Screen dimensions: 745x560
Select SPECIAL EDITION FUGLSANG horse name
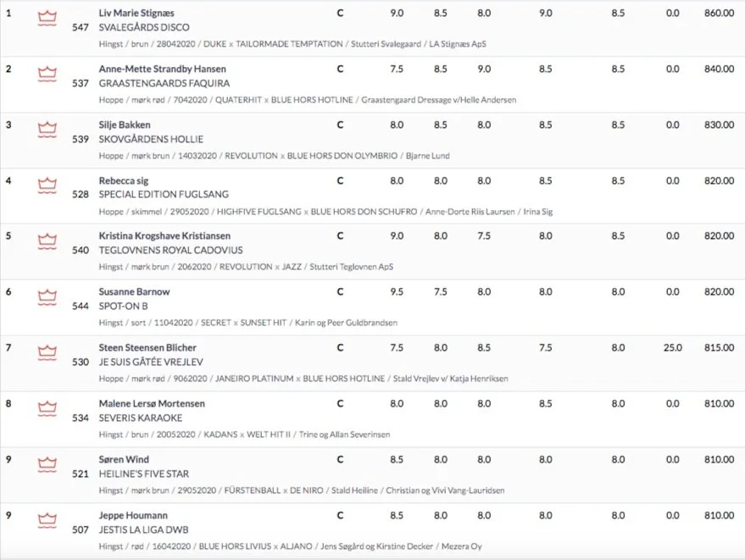[164, 194]
